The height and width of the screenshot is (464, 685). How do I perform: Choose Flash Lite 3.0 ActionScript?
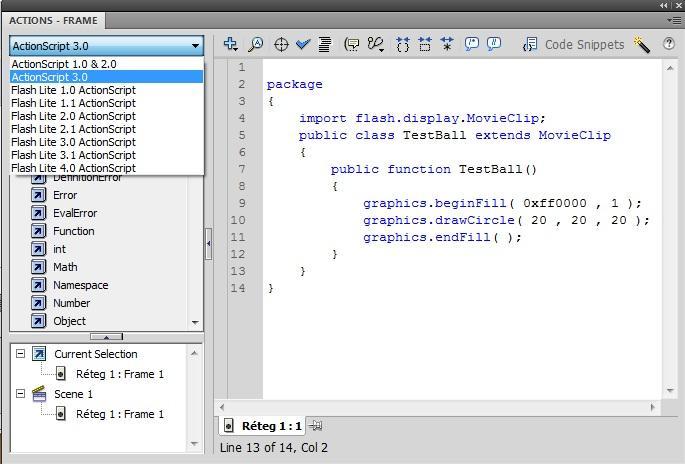coord(107,142)
